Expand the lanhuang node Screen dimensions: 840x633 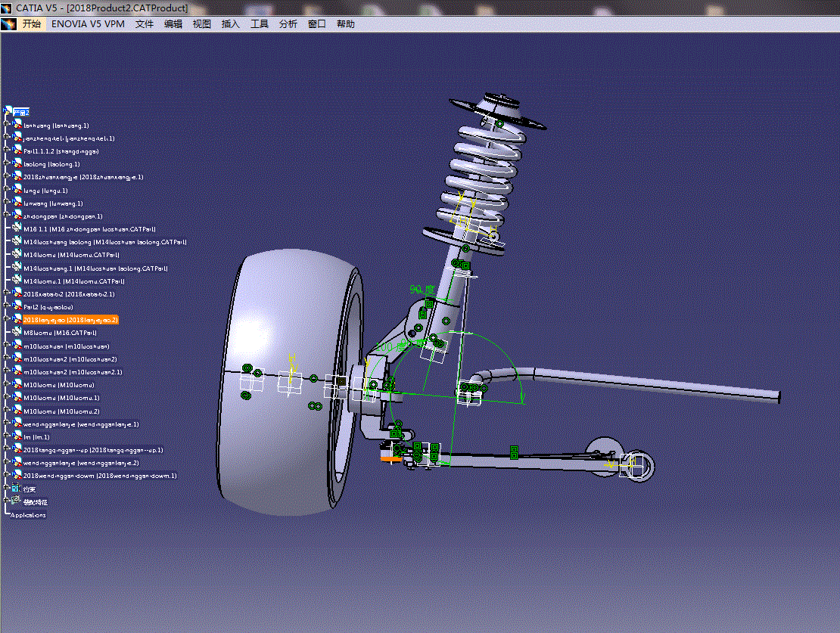point(6,124)
